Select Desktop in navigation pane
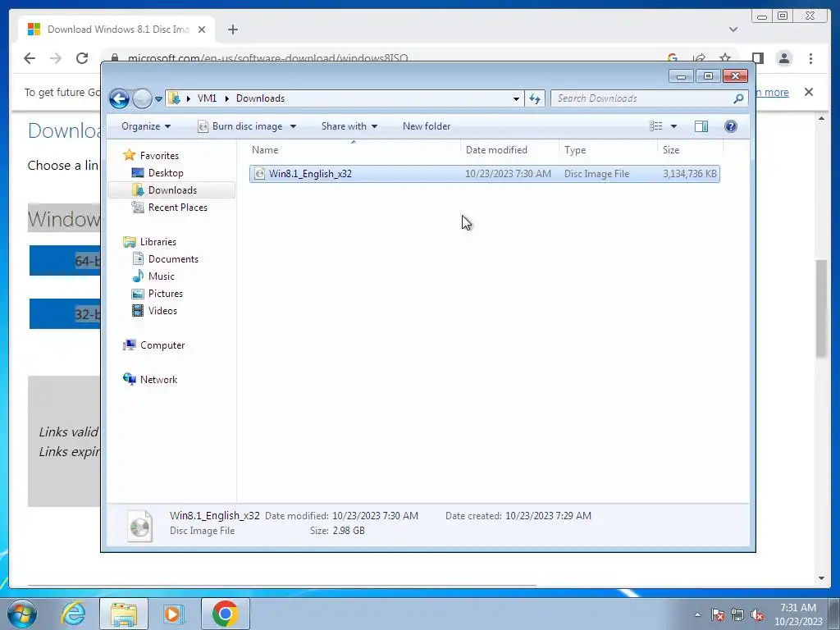 coord(166,173)
